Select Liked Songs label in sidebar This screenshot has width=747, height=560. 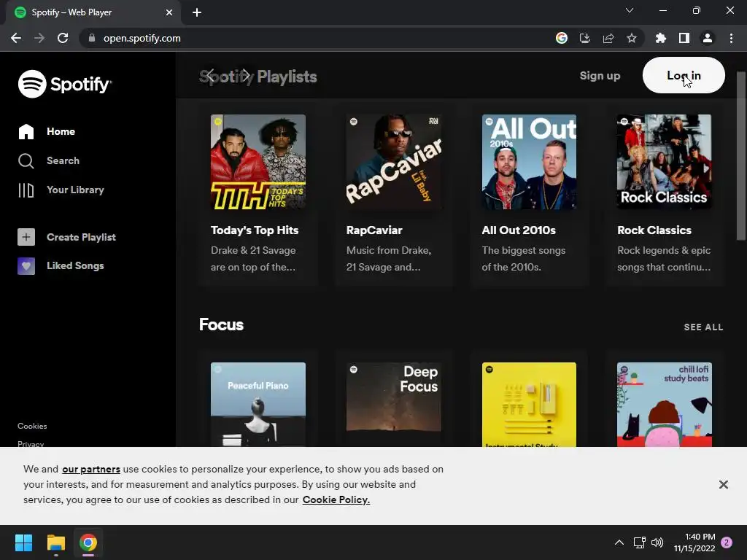pos(75,265)
